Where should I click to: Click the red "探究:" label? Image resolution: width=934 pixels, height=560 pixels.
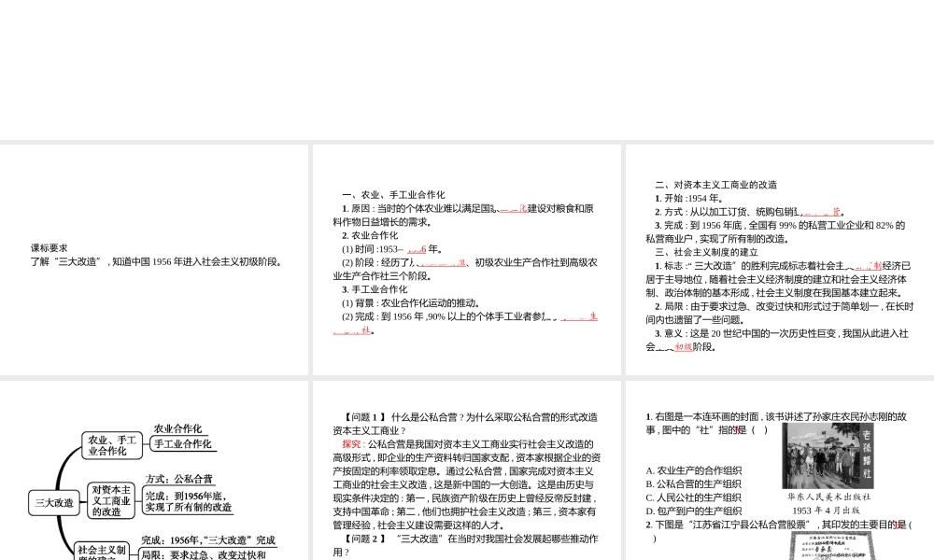(354, 444)
